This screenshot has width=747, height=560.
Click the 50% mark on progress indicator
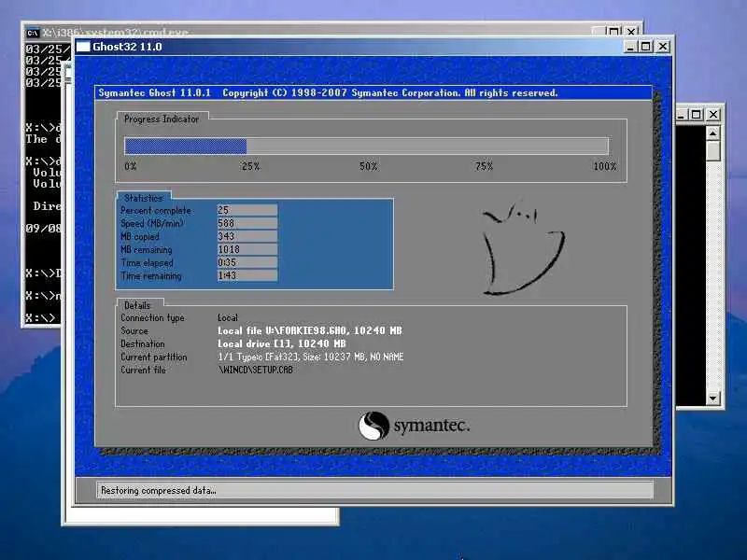[368, 167]
